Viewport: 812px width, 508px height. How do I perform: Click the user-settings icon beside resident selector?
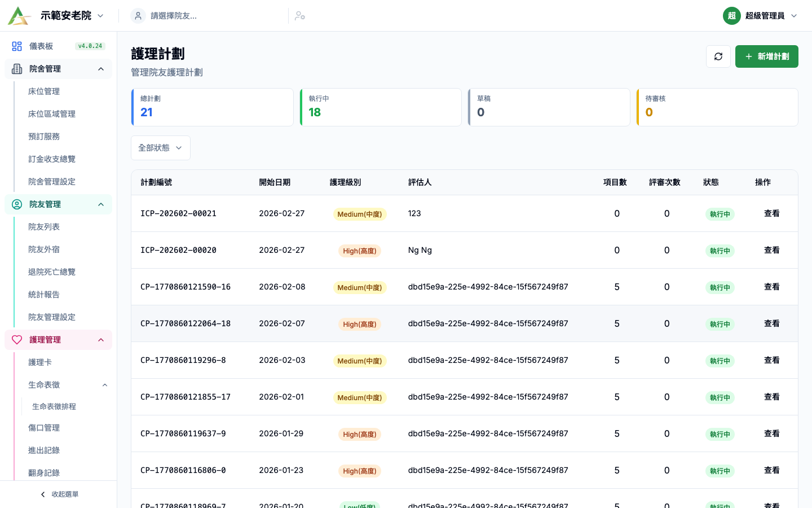[300, 16]
